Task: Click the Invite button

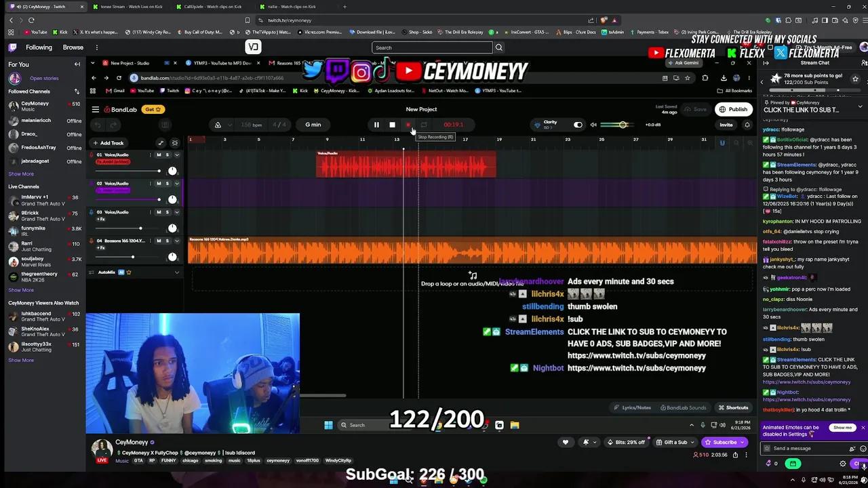Action: click(726, 125)
